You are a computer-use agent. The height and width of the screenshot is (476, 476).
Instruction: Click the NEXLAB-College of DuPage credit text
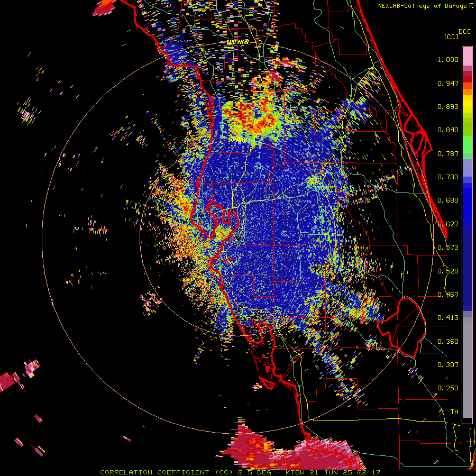(423, 6)
